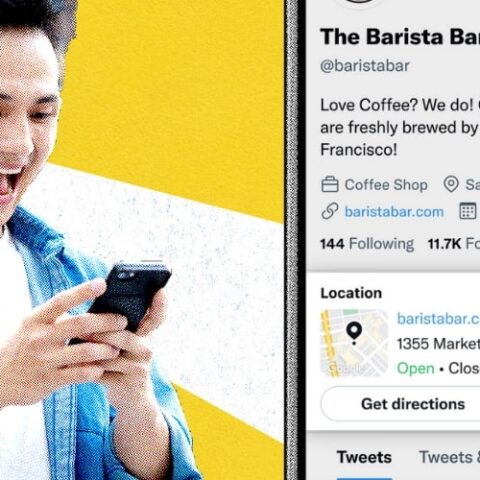Click the @baristabar handle
This screenshot has width=480, height=480.
click(x=365, y=66)
